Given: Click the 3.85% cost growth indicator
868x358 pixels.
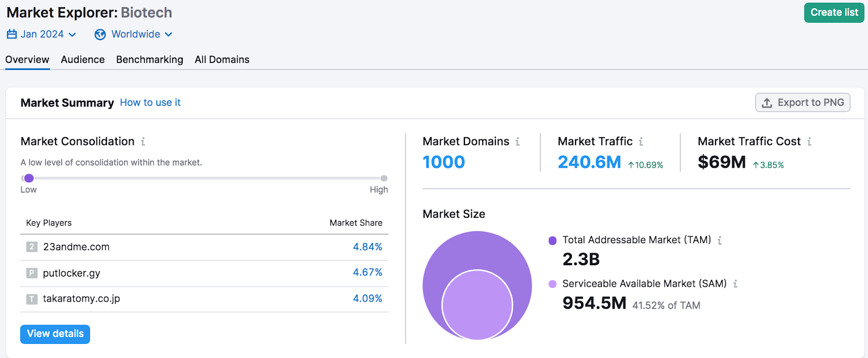Looking at the screenshot, I should 768,165.
